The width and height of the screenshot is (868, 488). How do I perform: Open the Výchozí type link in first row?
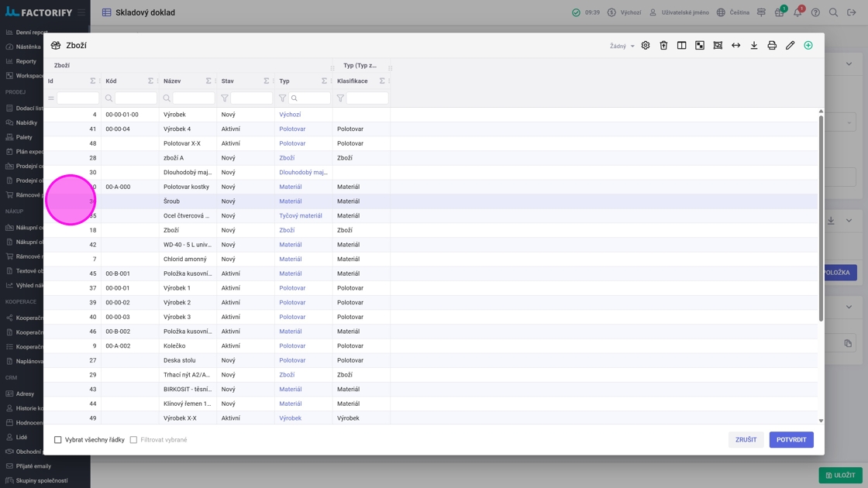(290, 115)
